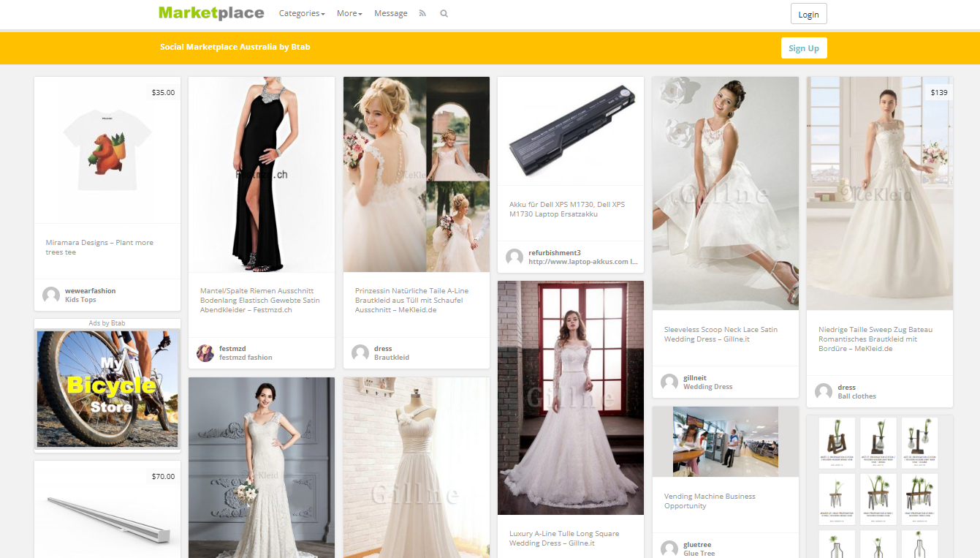Click the $70.00 price tag
The image size is (980, 558).
pyautogui.click(x=163, y=477)
